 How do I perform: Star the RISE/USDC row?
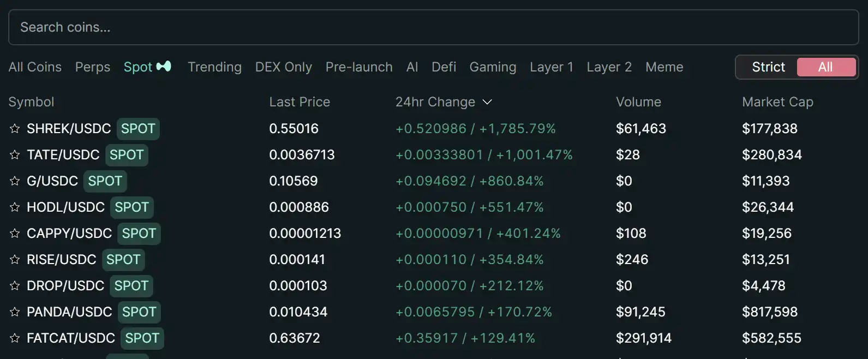tap(15, 260)
